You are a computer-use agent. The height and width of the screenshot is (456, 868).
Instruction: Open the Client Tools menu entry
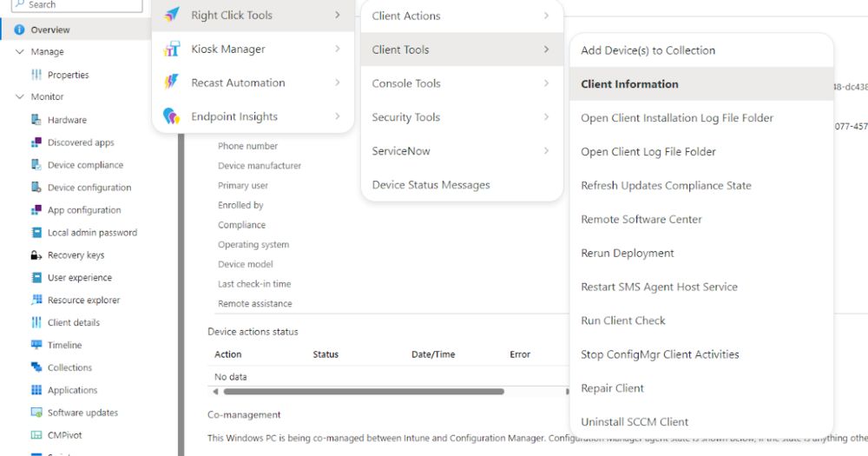click(462, 50)
